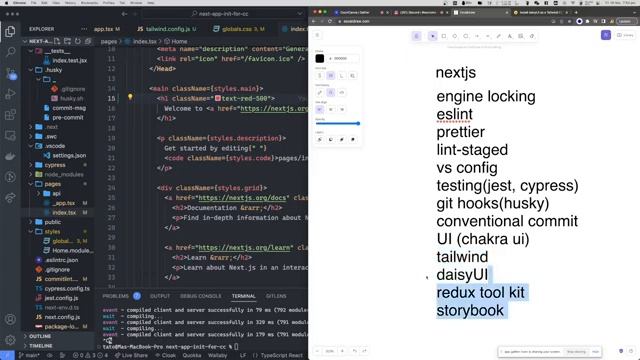Collapse all folders in Explorer
The image size is (640, 360).
tap(88, 41)
